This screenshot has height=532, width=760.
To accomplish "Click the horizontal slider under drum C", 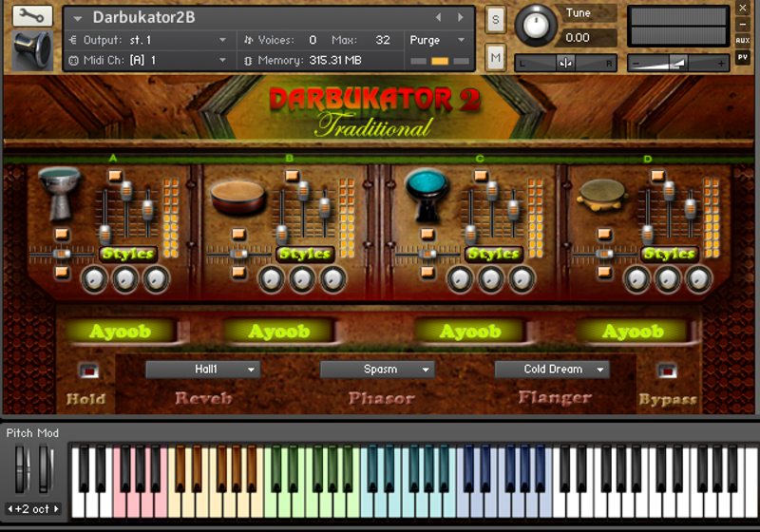I will pos(427,254).
